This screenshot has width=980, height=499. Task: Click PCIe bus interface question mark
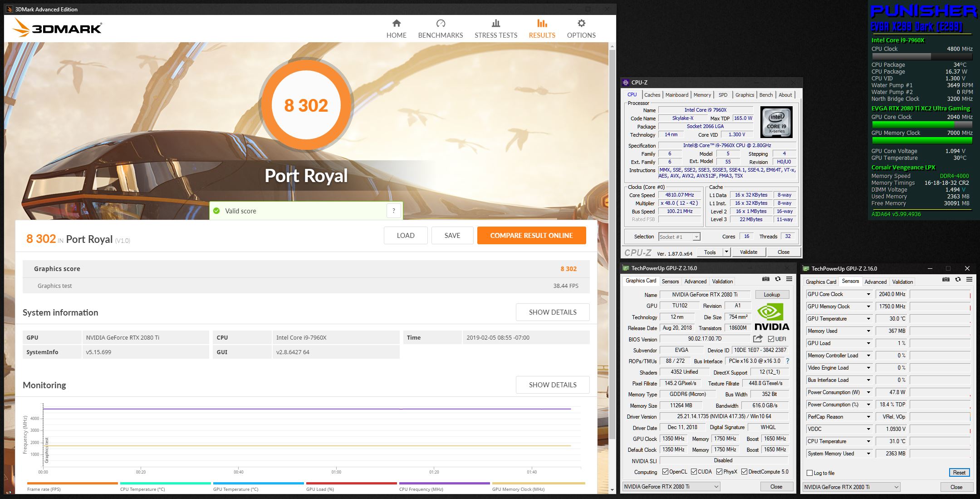788,361
